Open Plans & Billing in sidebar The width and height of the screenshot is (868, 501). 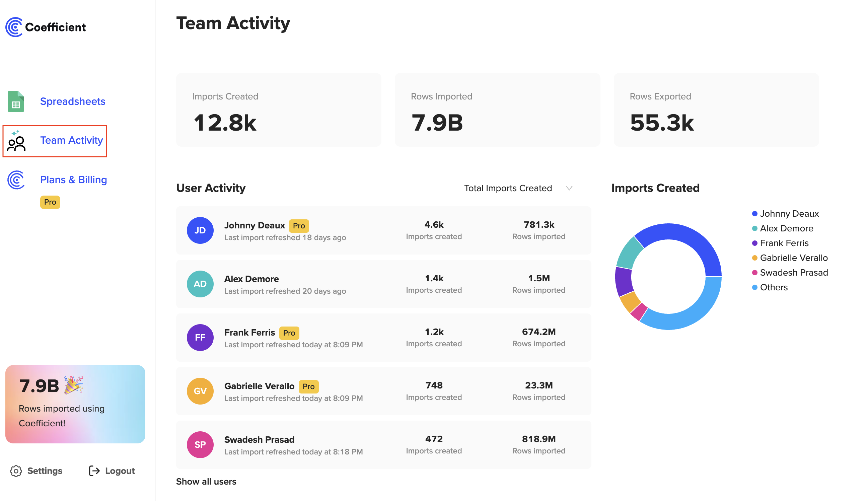(73, 180)
